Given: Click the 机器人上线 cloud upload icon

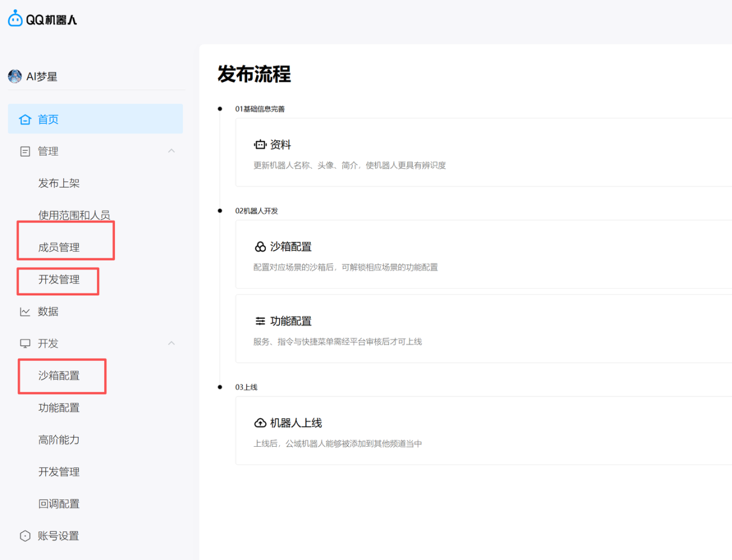Looking at the screenshot, I should [x=260, y=423].
